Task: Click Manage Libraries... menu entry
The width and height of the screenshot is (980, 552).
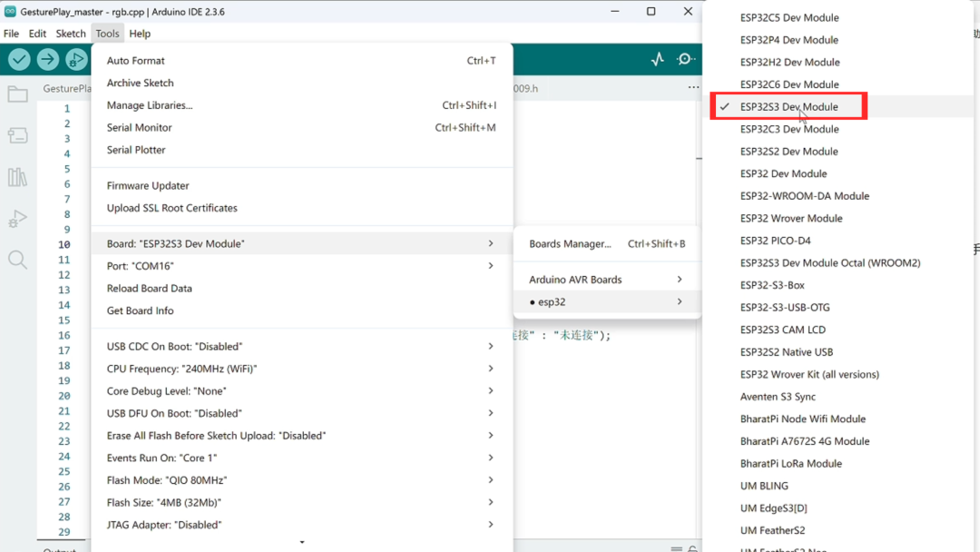Action: 302,105
